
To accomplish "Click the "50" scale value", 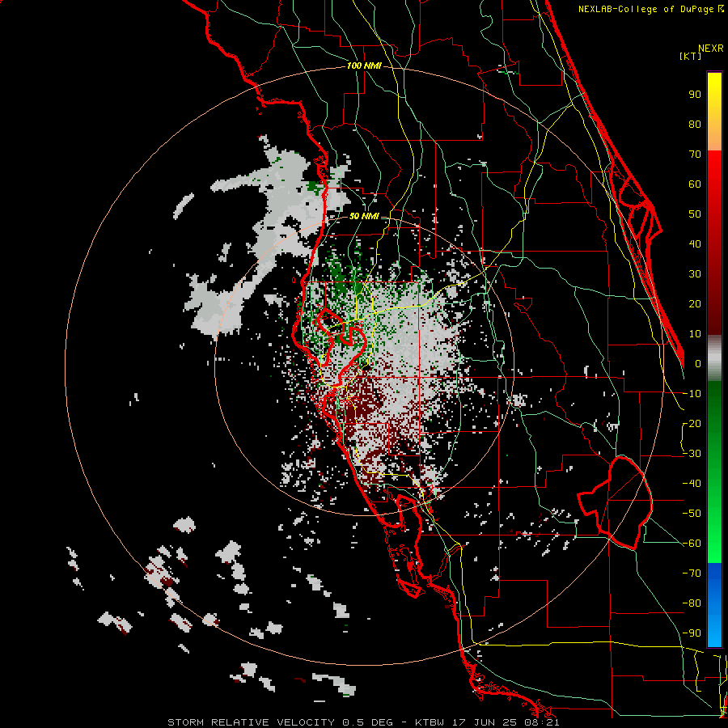I will pos(695,214).
